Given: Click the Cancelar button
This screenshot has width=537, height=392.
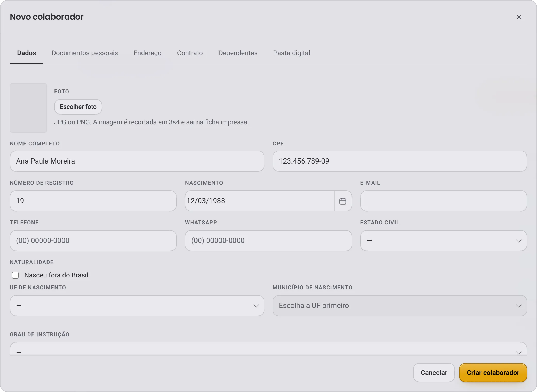Looking at the screenshot, I should tap(434, 373).
